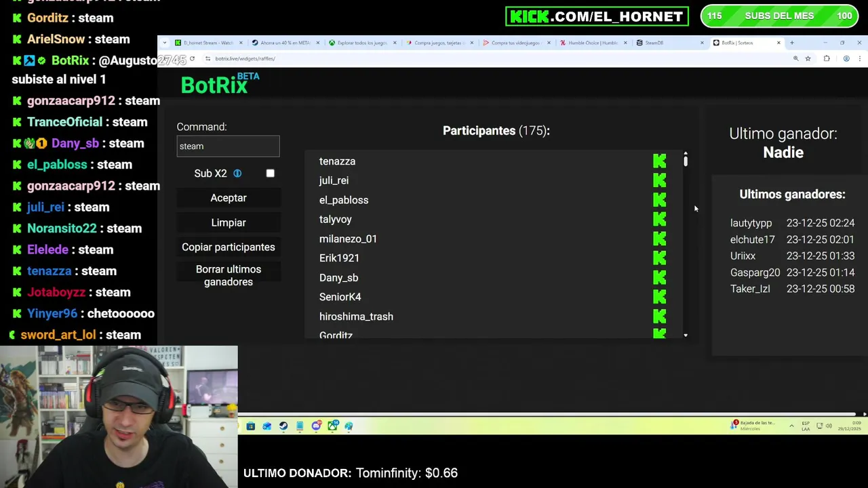Switch to the Compra tus videojuegos tab

(x=516, y=43)
